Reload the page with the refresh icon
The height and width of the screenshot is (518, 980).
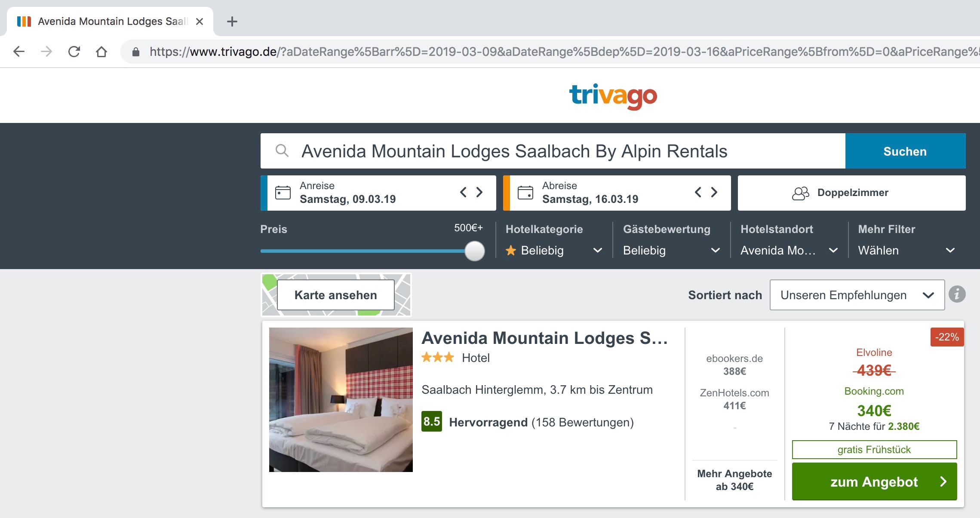(x=74, y=52)
